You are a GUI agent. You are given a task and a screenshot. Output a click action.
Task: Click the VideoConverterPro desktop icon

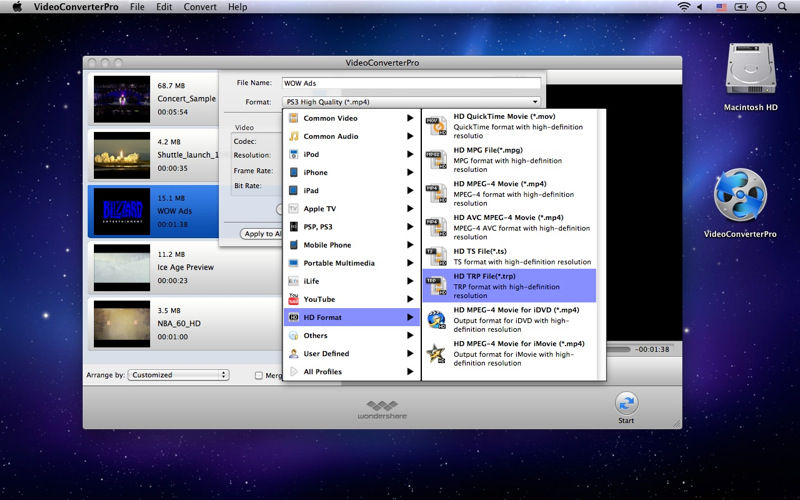coord(740,195)
